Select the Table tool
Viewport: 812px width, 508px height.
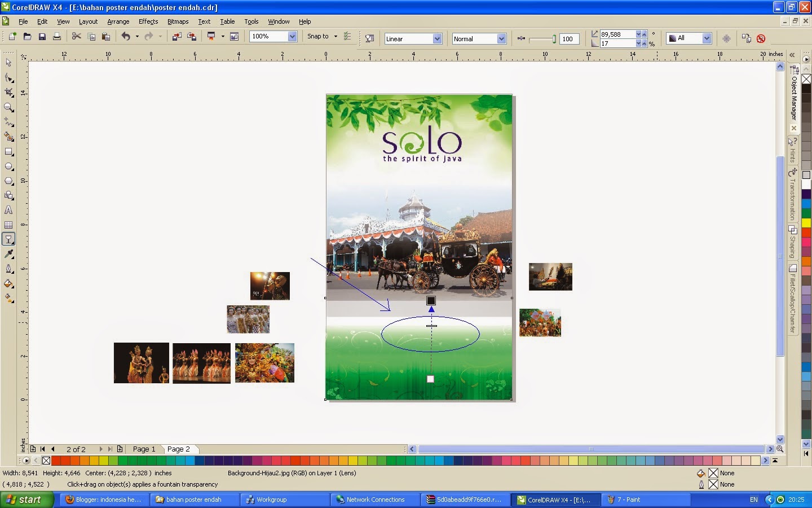pos(8,225)
